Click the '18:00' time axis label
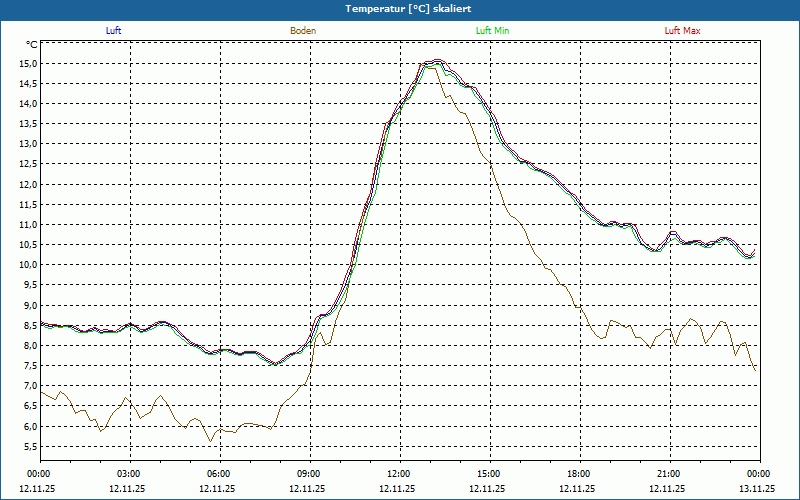Viewport: 800px width, 500px height. tap(580, 474)
